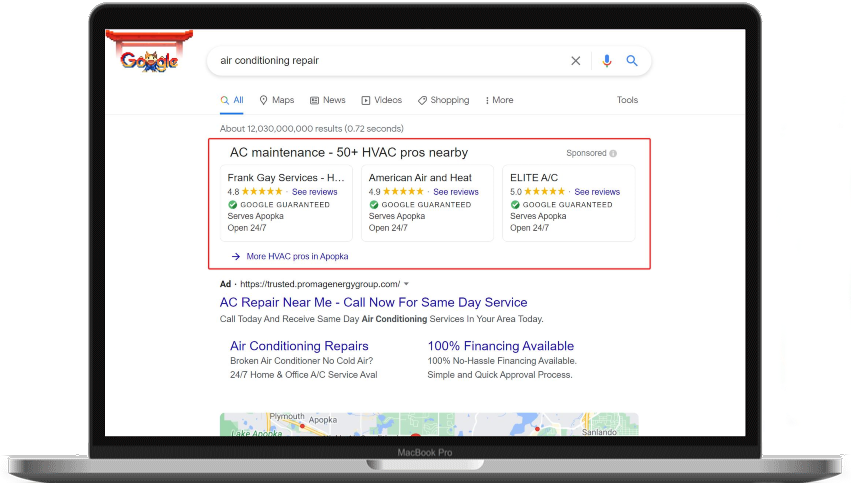Select the All results tab
Image resolution: width=851 pixels, height=483 pixels.
click(x=232, y=100)
